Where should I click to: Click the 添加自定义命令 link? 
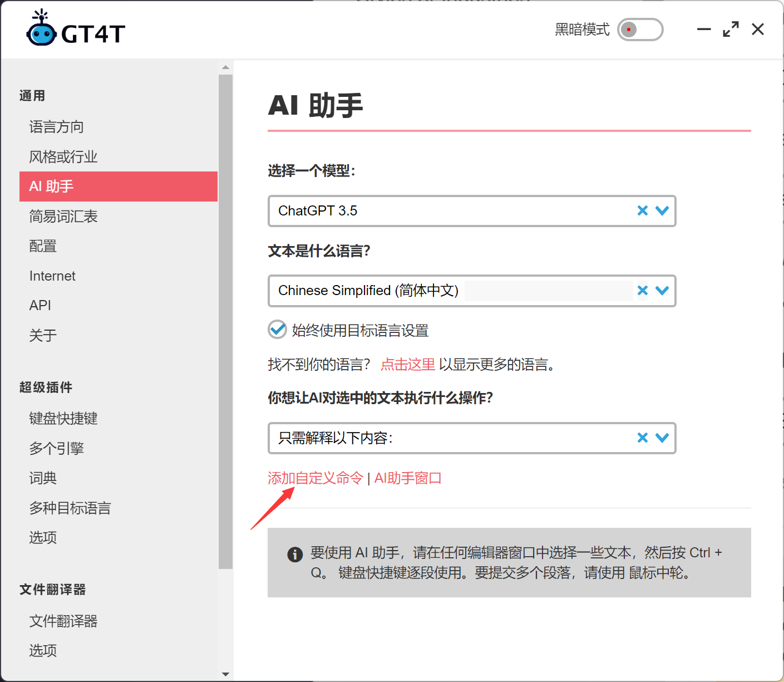[x=315, y=478]
